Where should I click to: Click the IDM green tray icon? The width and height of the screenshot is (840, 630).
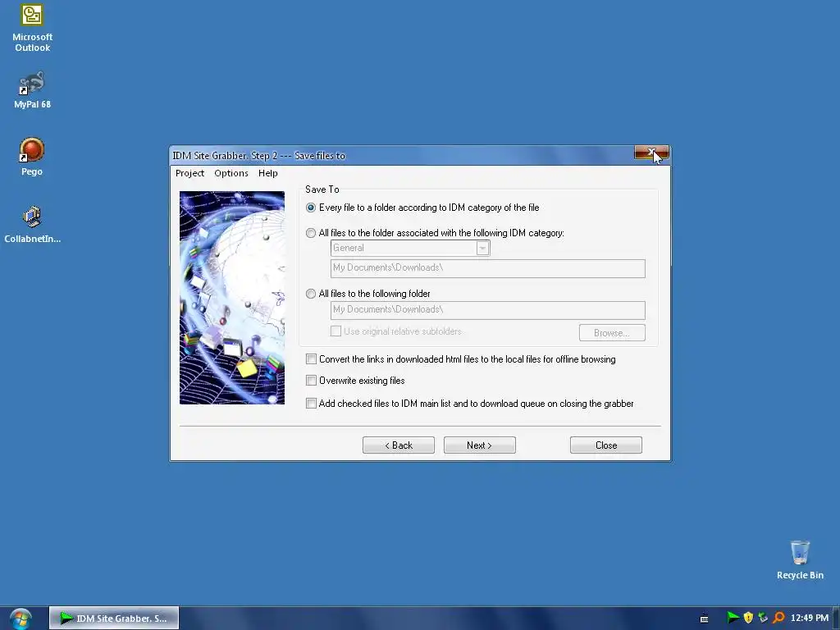click(x=733, y=618)
